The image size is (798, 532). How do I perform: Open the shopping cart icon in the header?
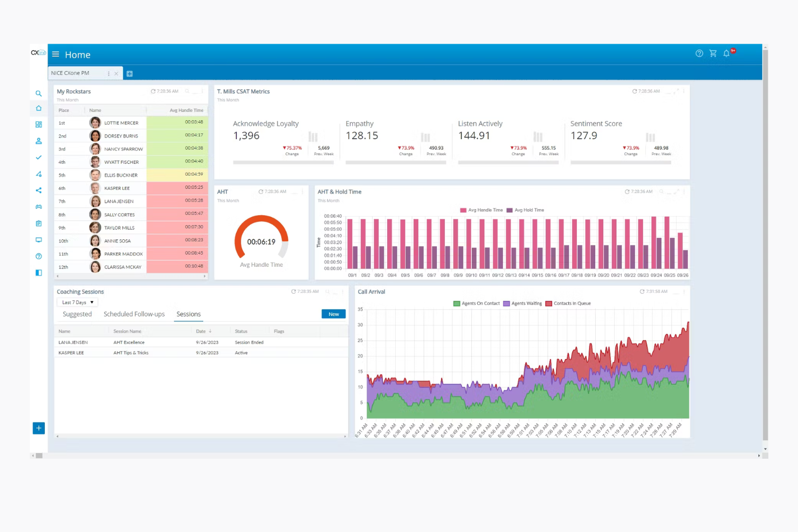pos(713,53)
